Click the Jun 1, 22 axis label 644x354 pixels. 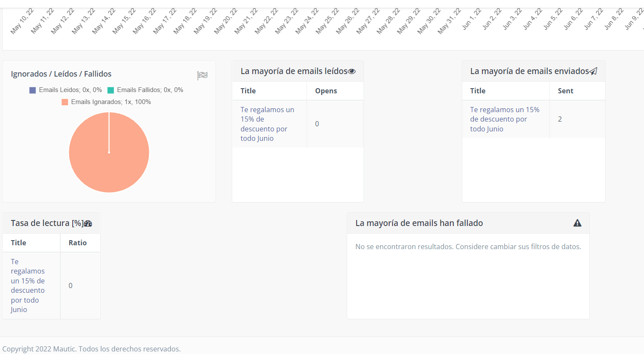pos(471,19)
